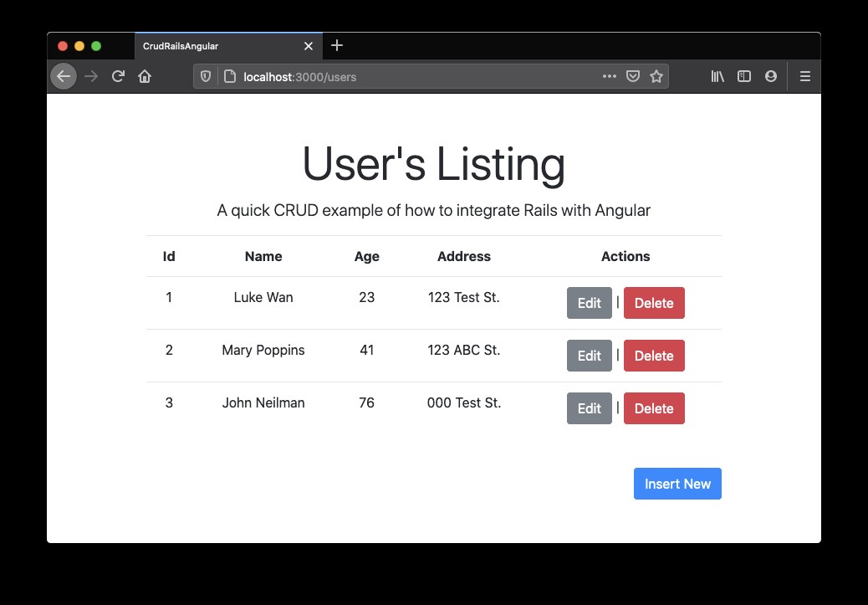
Task: Select the Home icon in the toolbar
Action: click(146, 76)
